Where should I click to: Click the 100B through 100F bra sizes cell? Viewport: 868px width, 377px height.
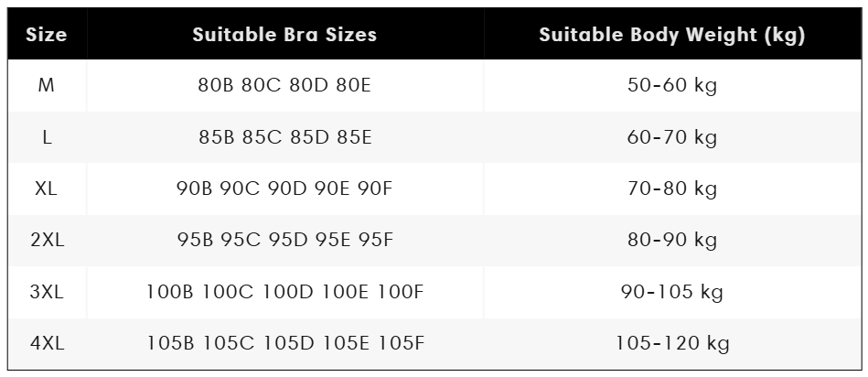[285, 292]
